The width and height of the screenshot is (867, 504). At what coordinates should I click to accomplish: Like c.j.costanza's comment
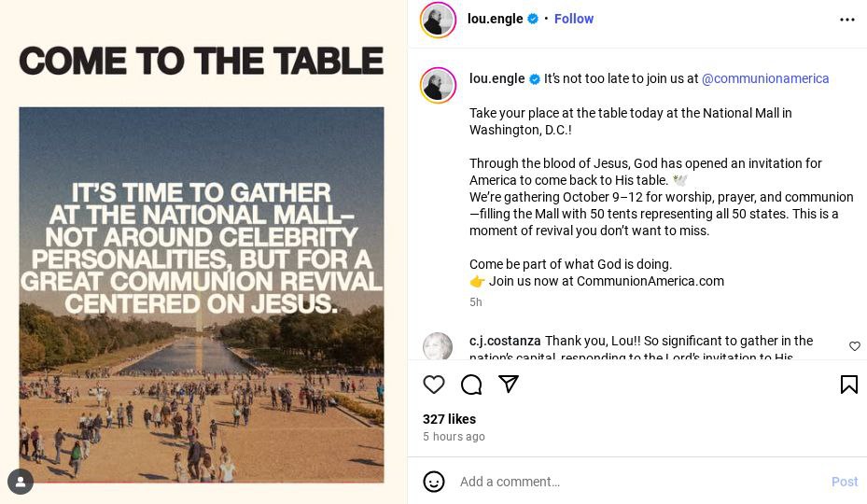[854, 346]
